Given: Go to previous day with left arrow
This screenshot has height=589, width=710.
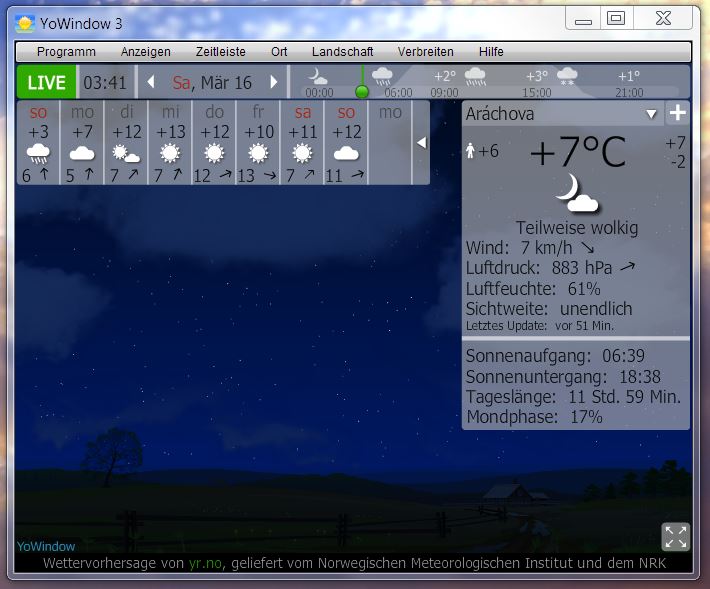Looking at the screenshot, I should coord(151,82).
